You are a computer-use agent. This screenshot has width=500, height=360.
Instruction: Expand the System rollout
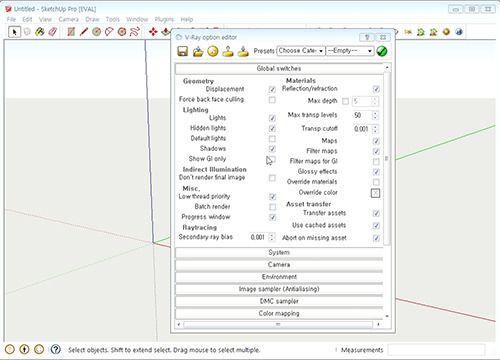pyautogui.click(x=279, y=253)
